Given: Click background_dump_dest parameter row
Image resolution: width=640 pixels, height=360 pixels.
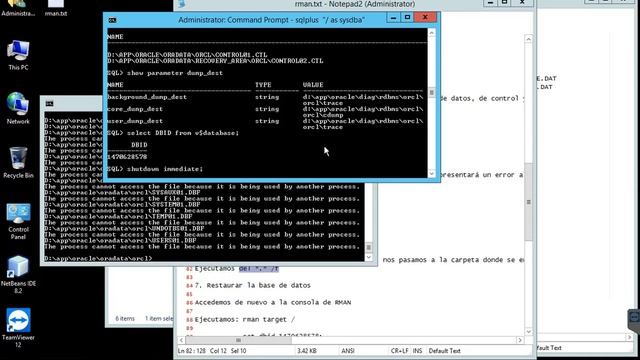Looking at the screenshot, I should [265, 100].
